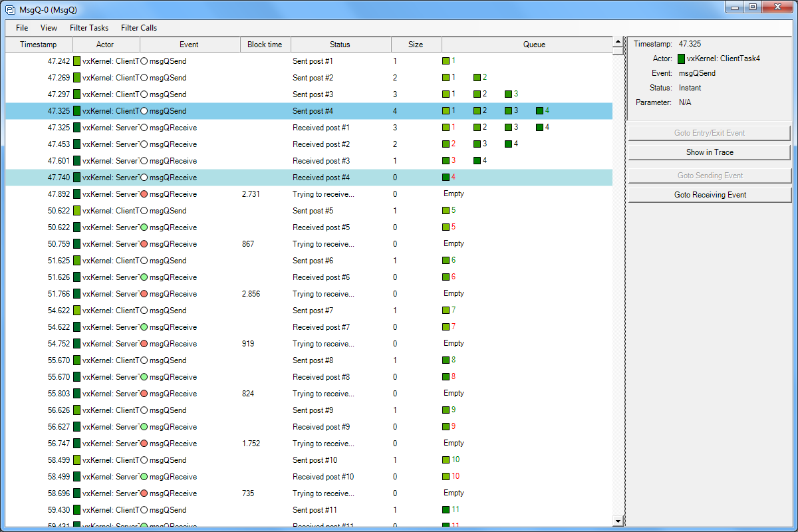Sort by the Timestamp column header

[x=39, y=45]
